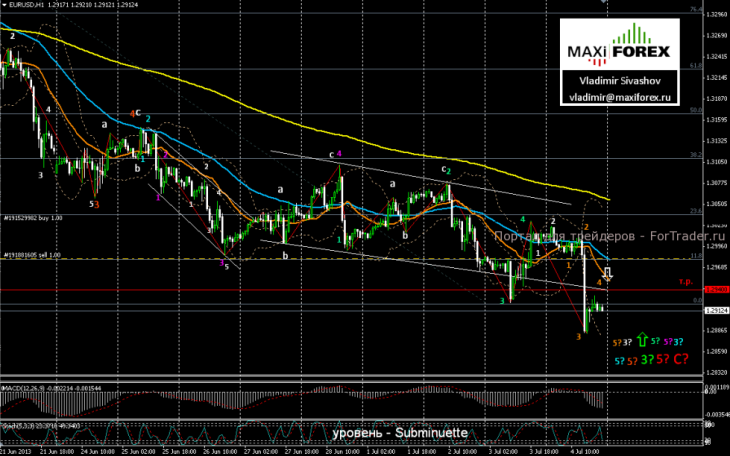Viewport: 730px width, 456px height.
Task: Click the MaxiForex logo
Action: 619,45
